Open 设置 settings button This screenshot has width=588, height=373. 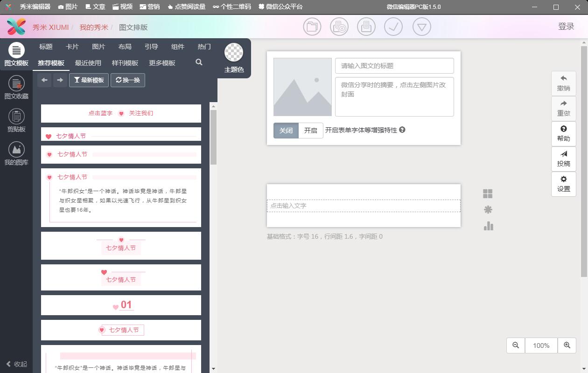point(564,184)
